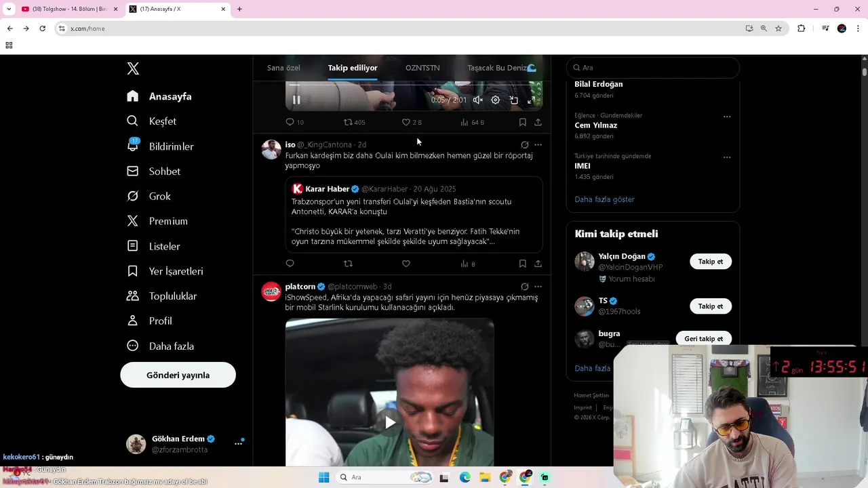Open the Daha fazla menu in the sidebar
The width and height of the screenshot is (868, 488).
click(161, 346)
